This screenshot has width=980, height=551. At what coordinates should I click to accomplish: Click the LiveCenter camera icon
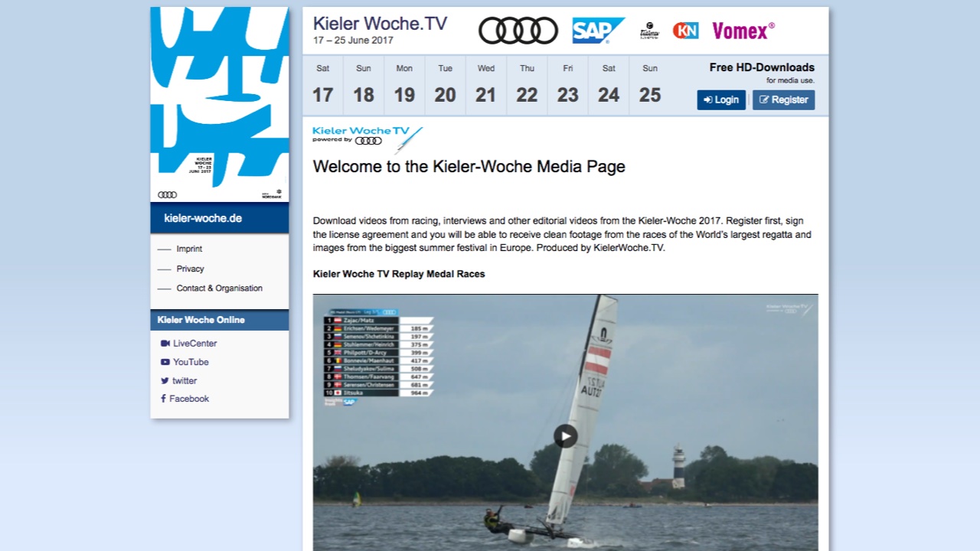(165, 344)
